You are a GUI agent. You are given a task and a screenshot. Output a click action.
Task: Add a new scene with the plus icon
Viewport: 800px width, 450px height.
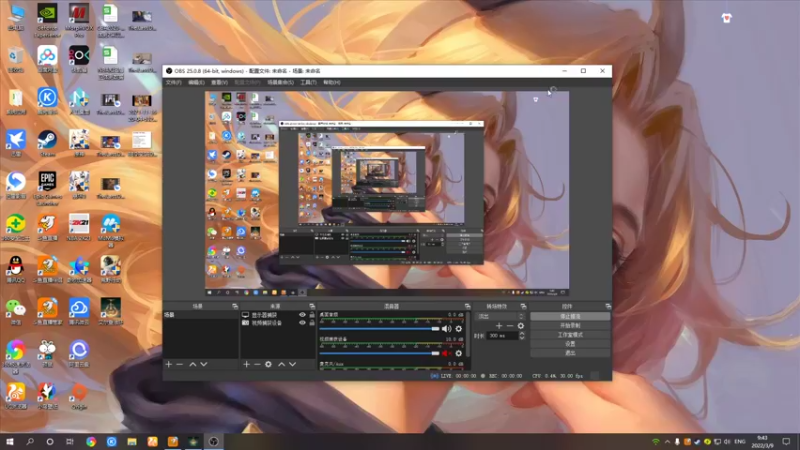[x=169, y=364]
